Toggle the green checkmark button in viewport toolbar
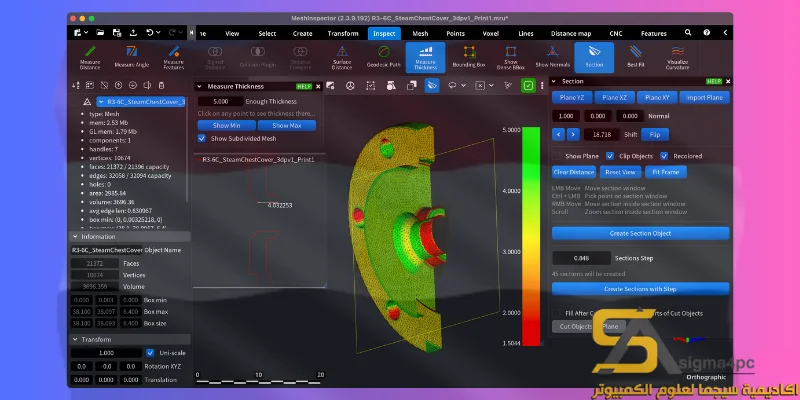Image resolution: width=800 pixels, height=400 pixels. [x=528, y=86]
